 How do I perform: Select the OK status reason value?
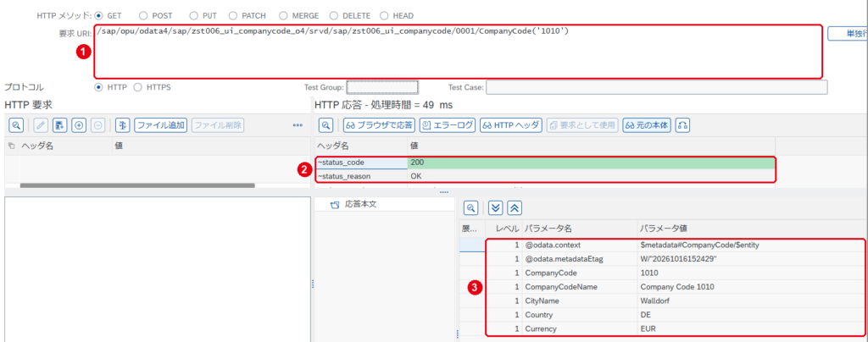(x=591, y=176)
